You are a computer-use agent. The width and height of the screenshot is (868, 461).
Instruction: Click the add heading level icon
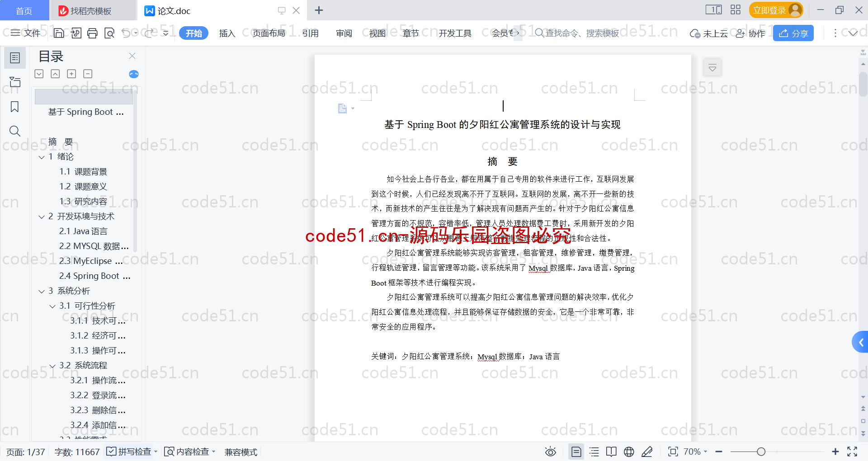71,74
